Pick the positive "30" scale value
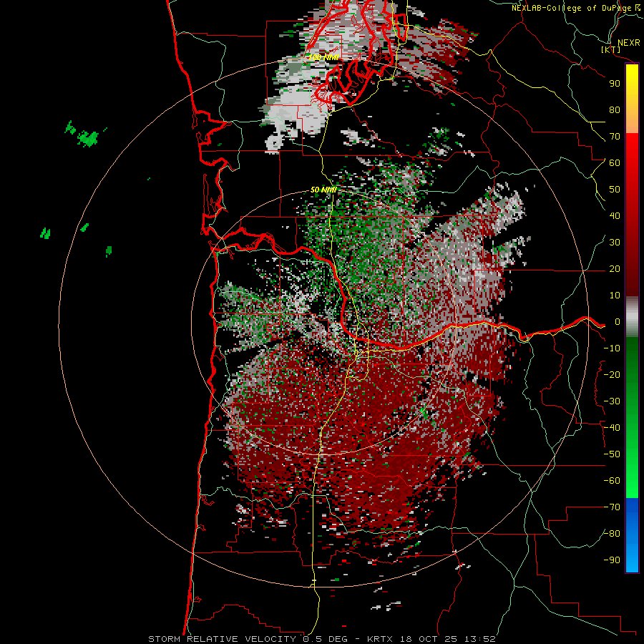 click(615, 243)
